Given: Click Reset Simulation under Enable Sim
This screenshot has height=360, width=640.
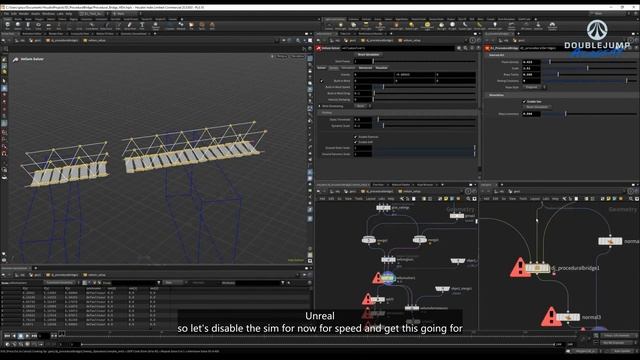Looking at the screenshot, I should (x=536, y=107).
